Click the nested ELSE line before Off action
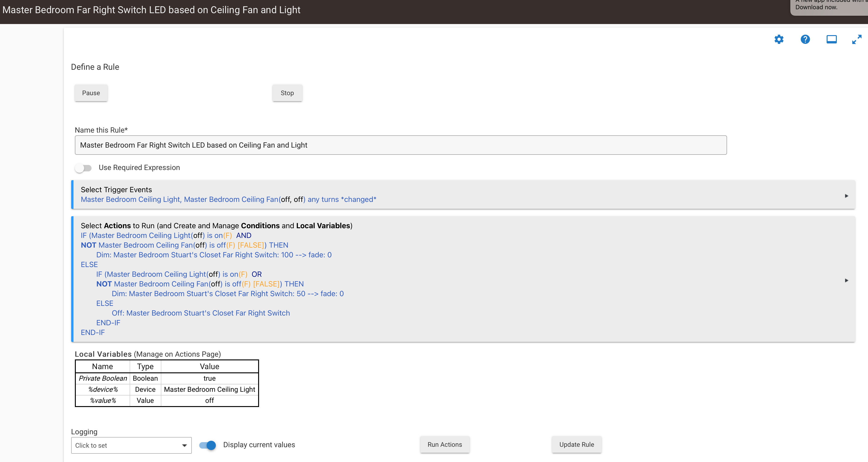868x462 pixels. [105, 303]
